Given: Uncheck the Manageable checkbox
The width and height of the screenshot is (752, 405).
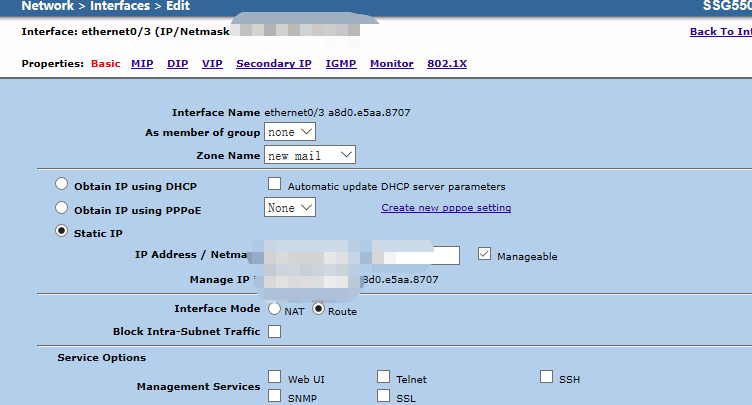Looking at the screenshot, I should [485, 255].
